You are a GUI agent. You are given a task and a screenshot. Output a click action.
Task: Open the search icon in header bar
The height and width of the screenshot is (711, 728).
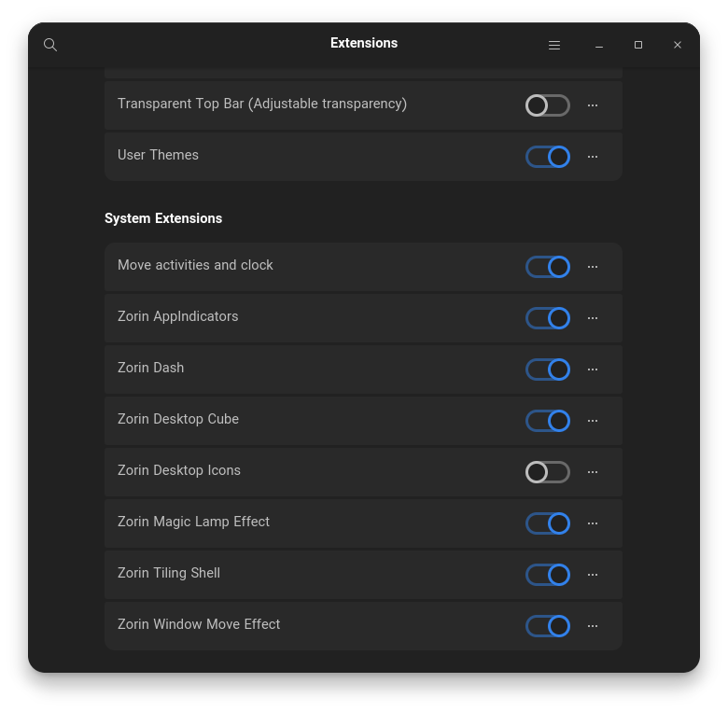[x=50, y=45]
